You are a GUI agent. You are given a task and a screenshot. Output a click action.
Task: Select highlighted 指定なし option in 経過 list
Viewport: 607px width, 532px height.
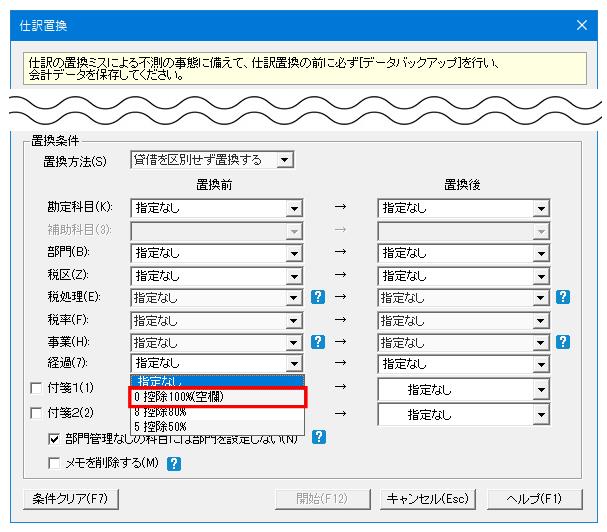[x=217, y=381]
